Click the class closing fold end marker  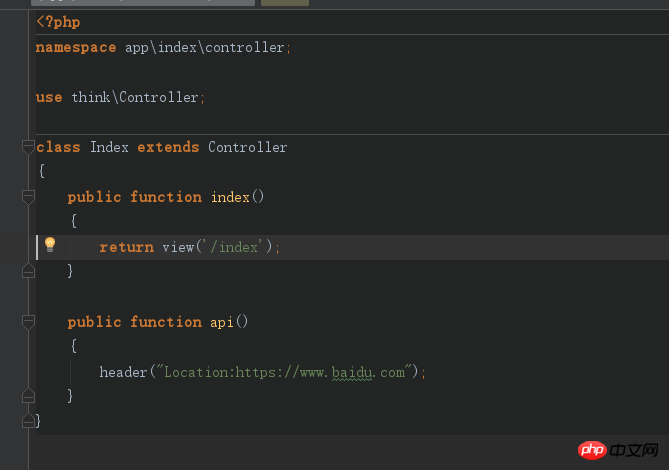[x=28, y=421]
